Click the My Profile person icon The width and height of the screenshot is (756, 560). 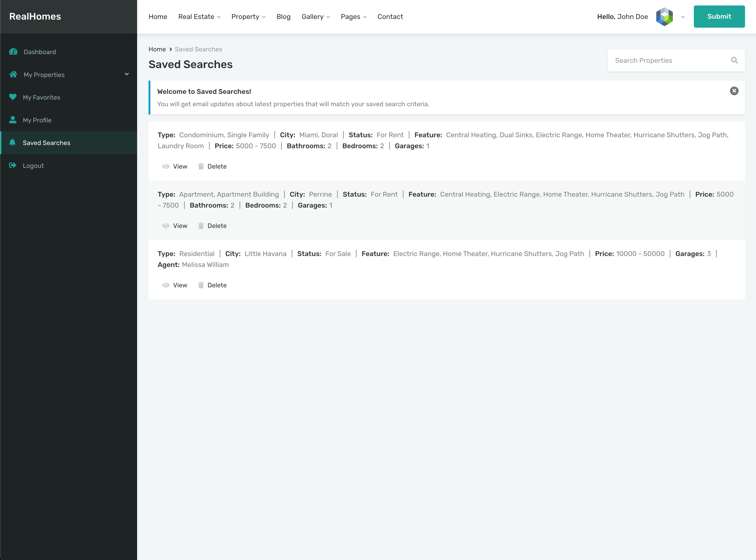[x=13, y=120]
